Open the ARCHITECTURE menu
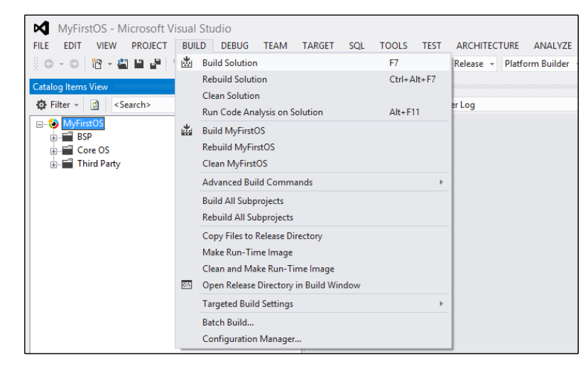588x381 pixels. point(487,45)
